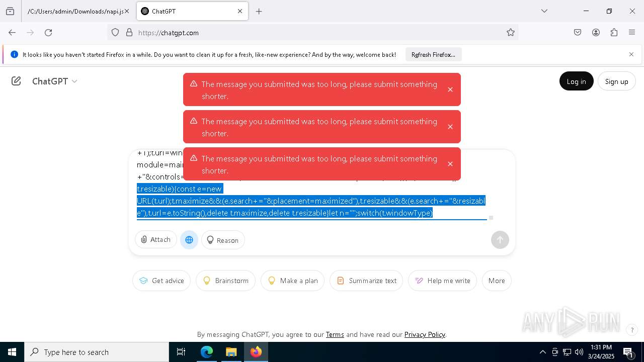The height and width of the screenshot is (362, 644).
Task: Click the taskbar search box
Action: point(97,352)
